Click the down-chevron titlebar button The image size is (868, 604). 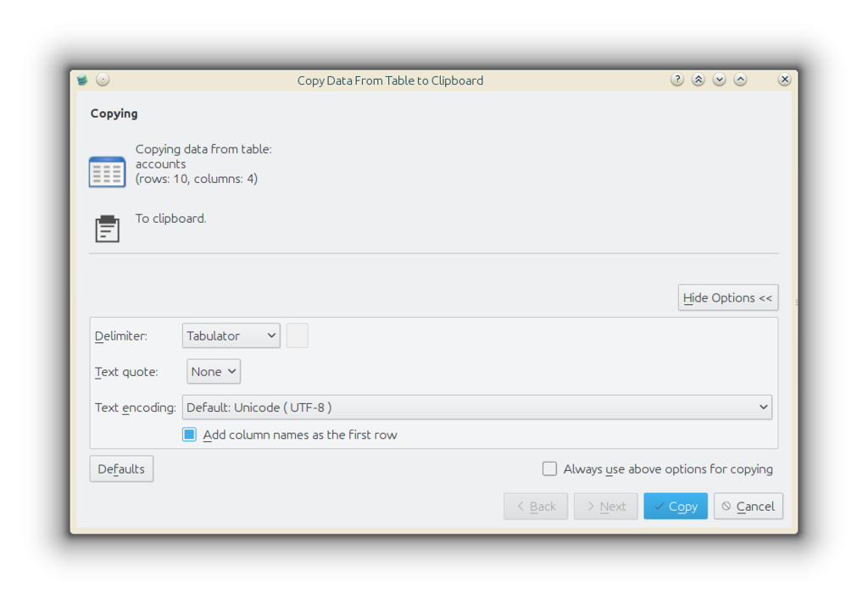point(720,80)
